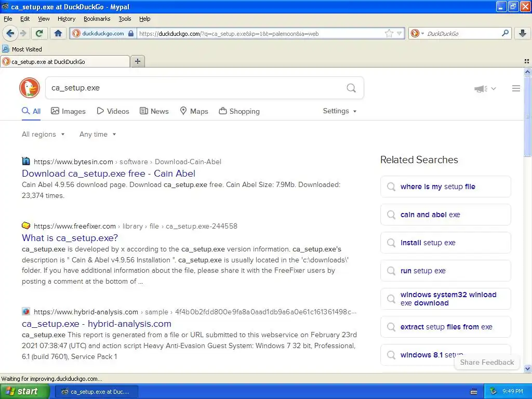The height and width of the screenshot is (399, 532).
Task: Open the hamburger side menu
Action: click(x=516, y=88)
